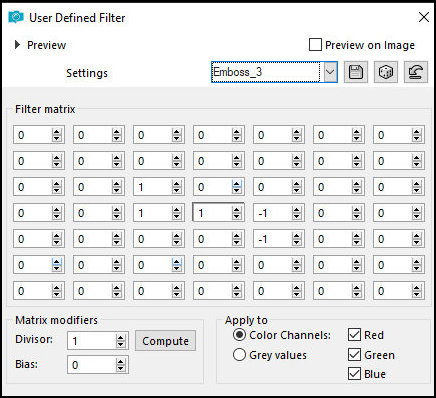
Task: Click the Reset to Default arrow icon
Action: [x=416, y=72]
